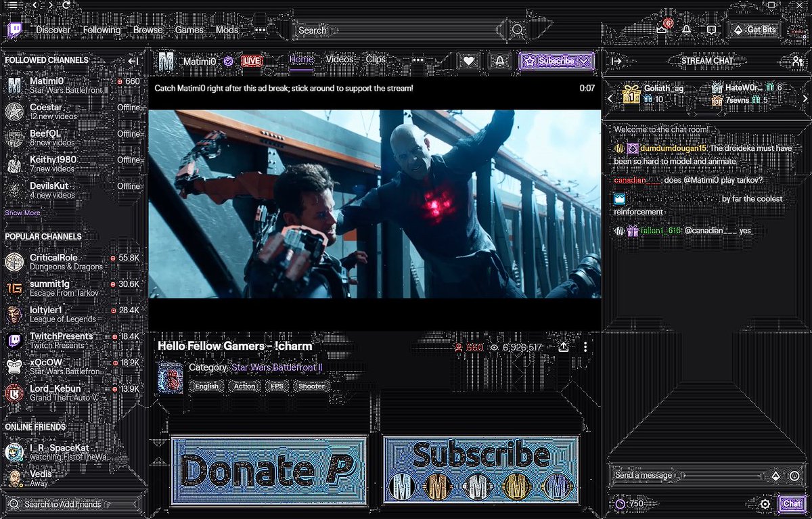Toggle channel notifications bell for Matimi0
Viewport: 812px width, 519px height.
pyautogui.click(x=500, y=61)
